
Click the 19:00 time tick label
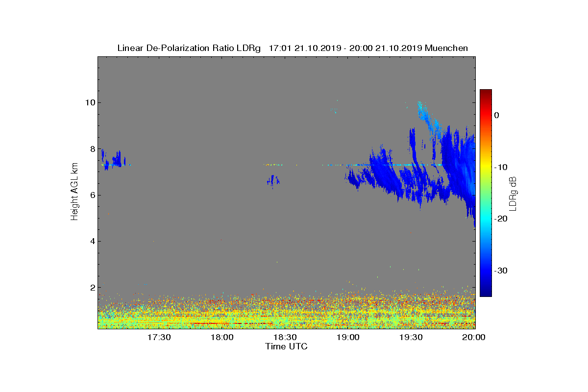(x=348, y=338)
